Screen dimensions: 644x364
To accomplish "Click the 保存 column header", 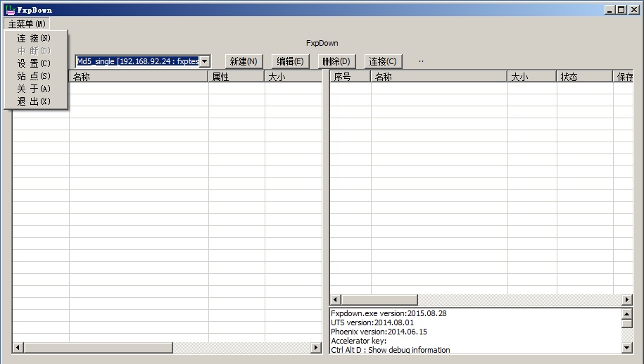I will click(x=623, y=77).
